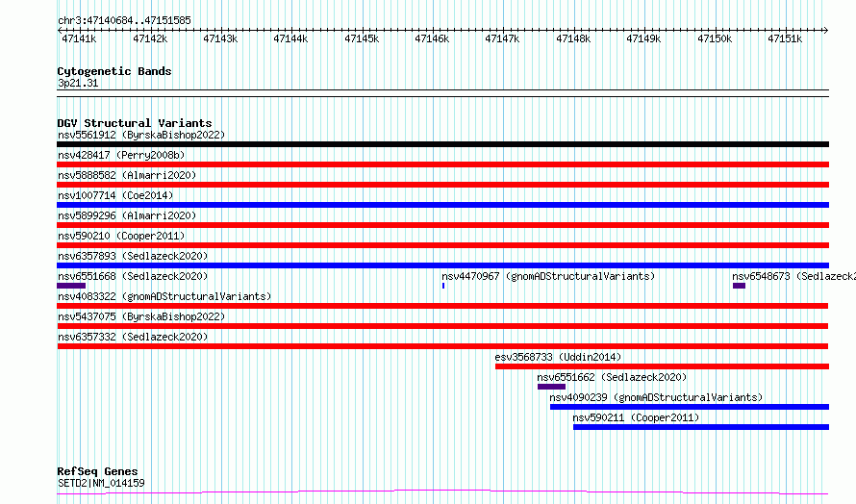The width and height of the screenshot is (856, 504).
Task: Click the red nsv428417 variant bar
Action: click(442, 164)
